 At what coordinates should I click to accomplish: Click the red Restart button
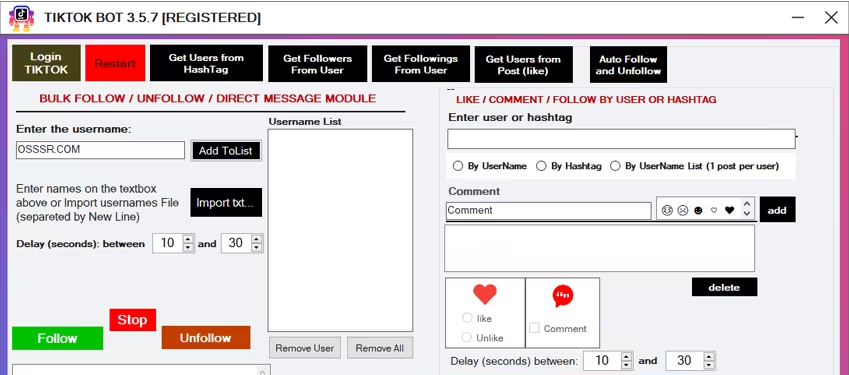115,63
